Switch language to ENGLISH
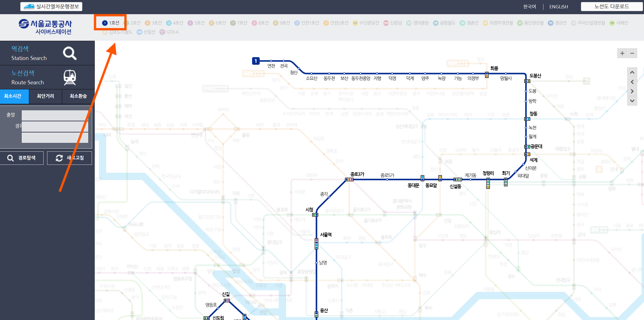Image resolution: width=644 pixels, height=320 pixels. pos(559,7)
